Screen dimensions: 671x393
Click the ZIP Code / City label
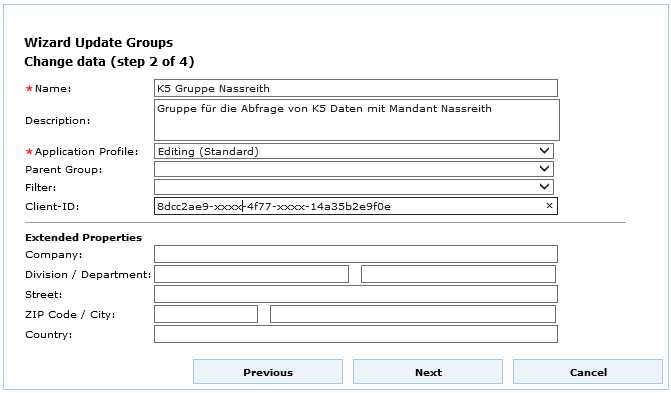pos(70,315)
